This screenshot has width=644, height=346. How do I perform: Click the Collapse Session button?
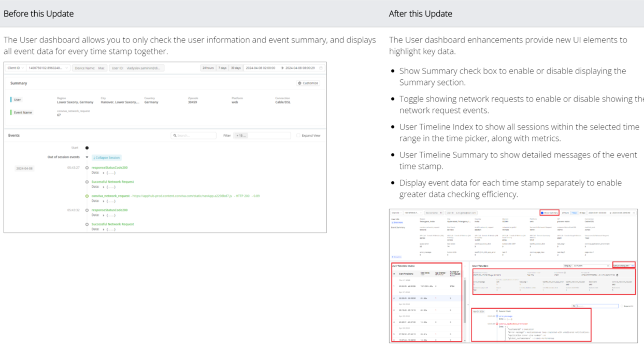[x=106, y=157]
